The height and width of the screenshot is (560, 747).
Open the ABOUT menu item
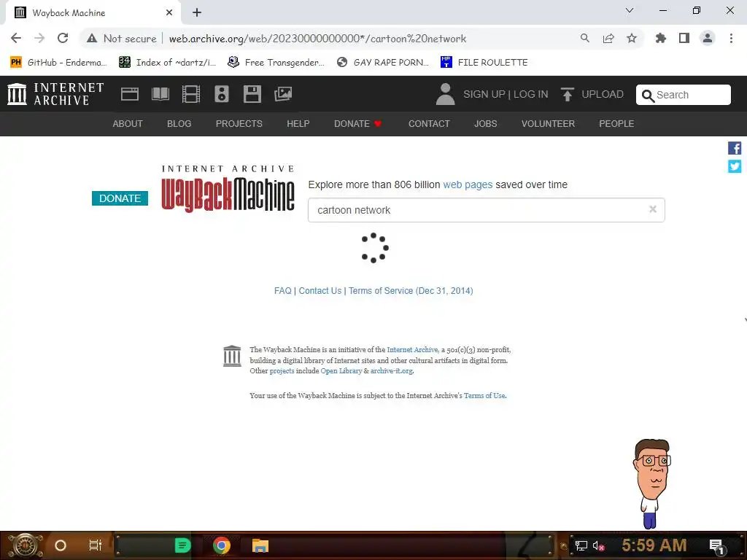click(x=127, y=124)
